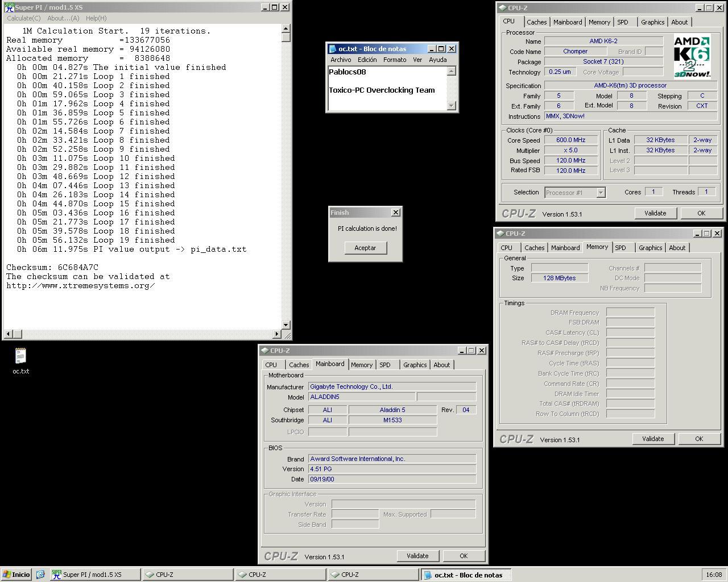Select the Memory tab in the CPU window
This screenshot has width=728, height=582.
pos(599,22)
